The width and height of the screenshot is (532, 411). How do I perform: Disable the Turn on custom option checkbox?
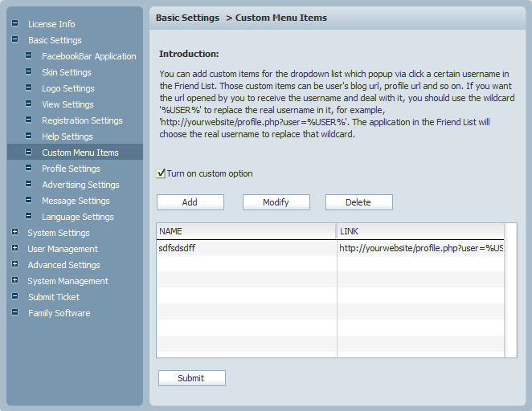click(162, 173)
